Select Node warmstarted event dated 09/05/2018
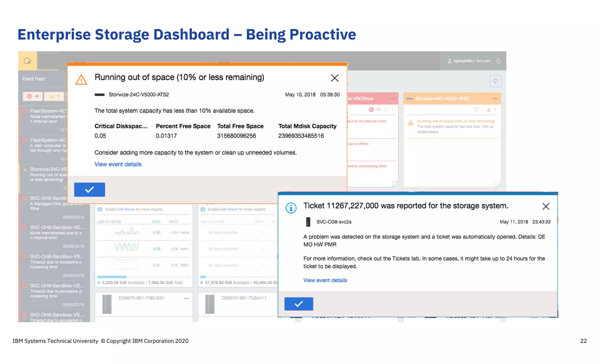This screenshot has height=364, width=600. tap(55, 237)
